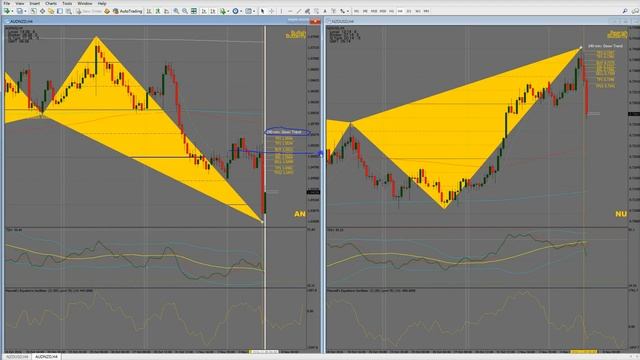This screenshot has width=640, height=360.
Task: Select the M5 timeframe
Action: click(x=365, y=11)
